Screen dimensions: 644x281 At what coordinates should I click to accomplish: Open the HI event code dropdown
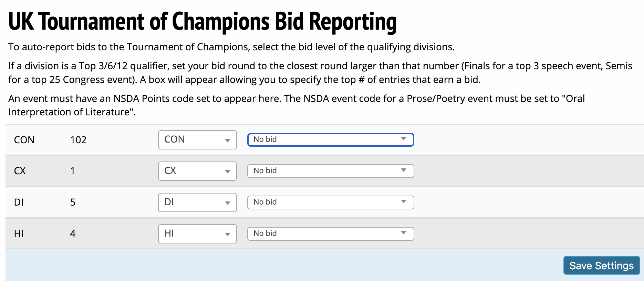[x=197, y=234]
